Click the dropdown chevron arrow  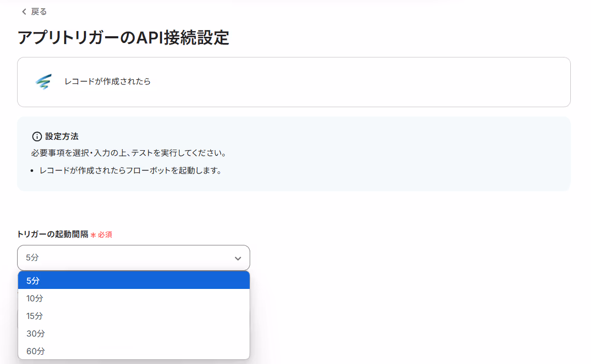238,258
